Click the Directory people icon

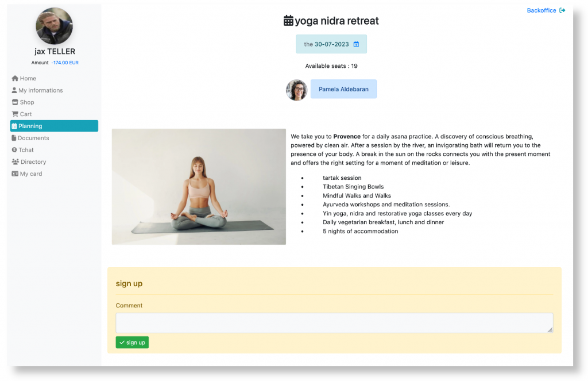click(16, 162)
